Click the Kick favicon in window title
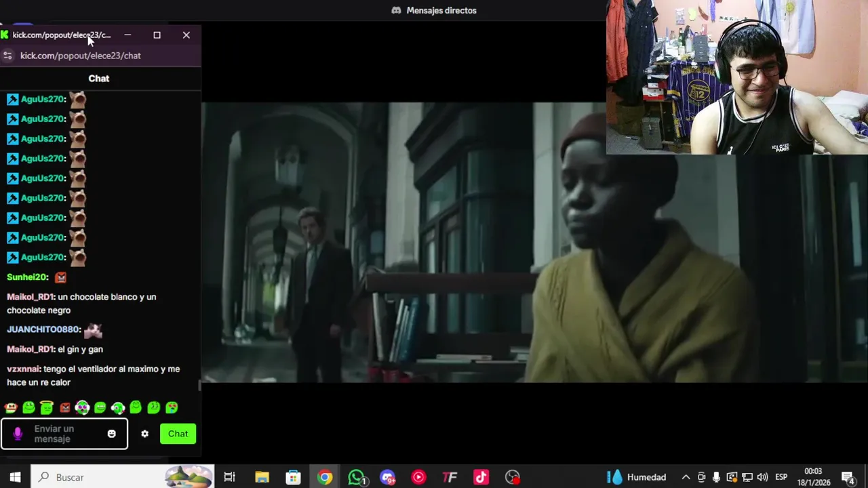 click(x=5, y=35)
